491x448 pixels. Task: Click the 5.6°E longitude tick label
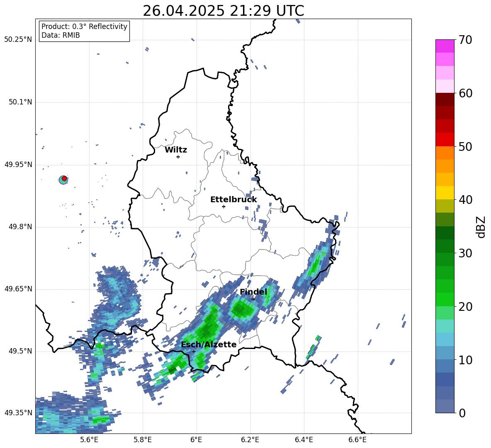(89, 440)
